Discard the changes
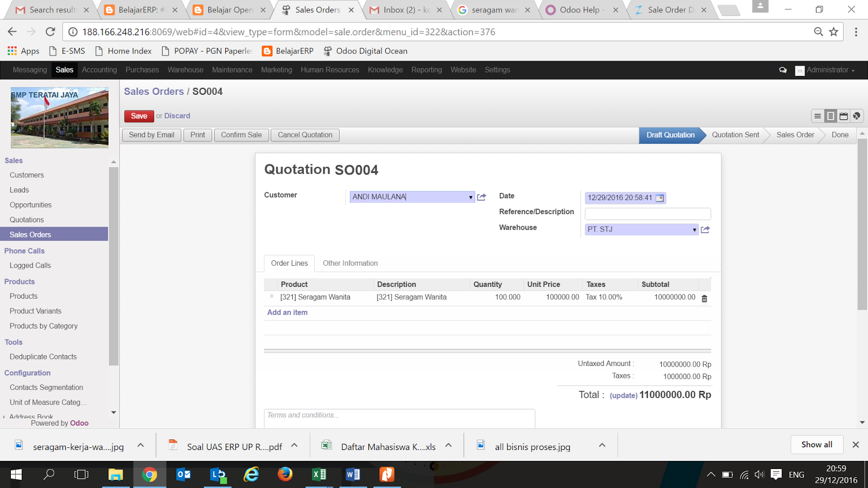The image size is (868, 488). [x=177, y=116]
